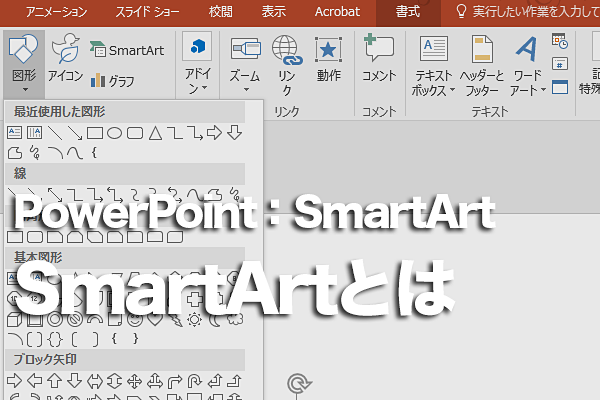Pick the block arc basic shape
Screen dimensions: 600x400
(95, 319)
